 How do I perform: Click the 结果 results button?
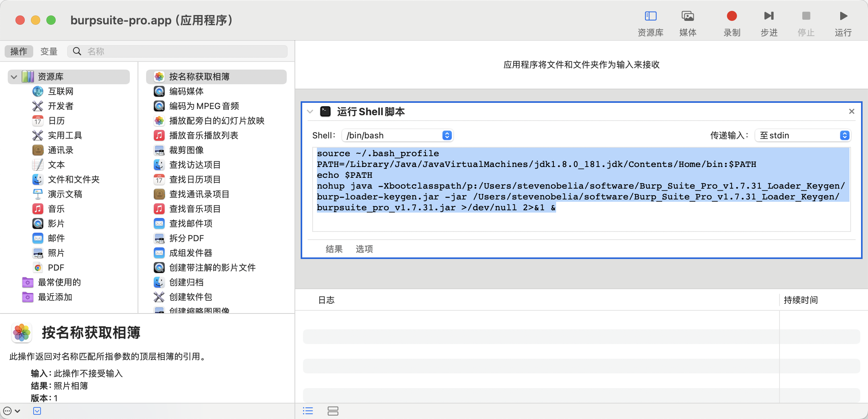(334, 249)
